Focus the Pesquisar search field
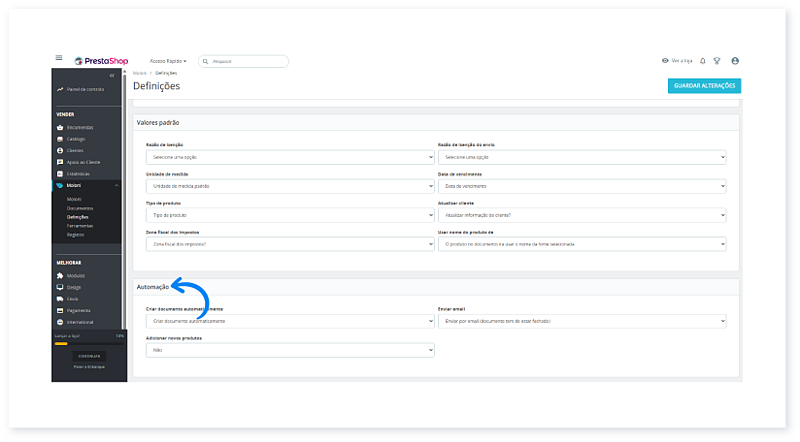The image size is (800, 442). [248, 61]
